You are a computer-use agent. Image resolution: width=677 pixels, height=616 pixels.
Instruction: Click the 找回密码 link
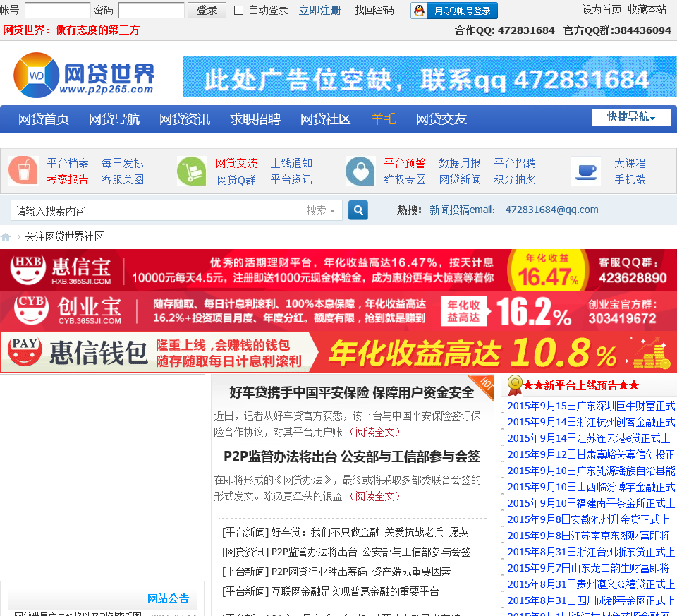coord(374,11)
